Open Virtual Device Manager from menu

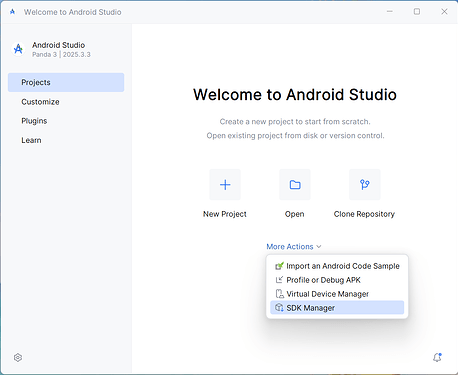[337, 294]
